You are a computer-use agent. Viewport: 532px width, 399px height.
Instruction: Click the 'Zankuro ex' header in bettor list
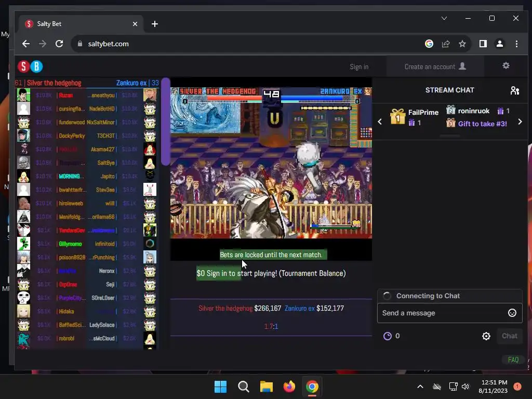point(131,83)
